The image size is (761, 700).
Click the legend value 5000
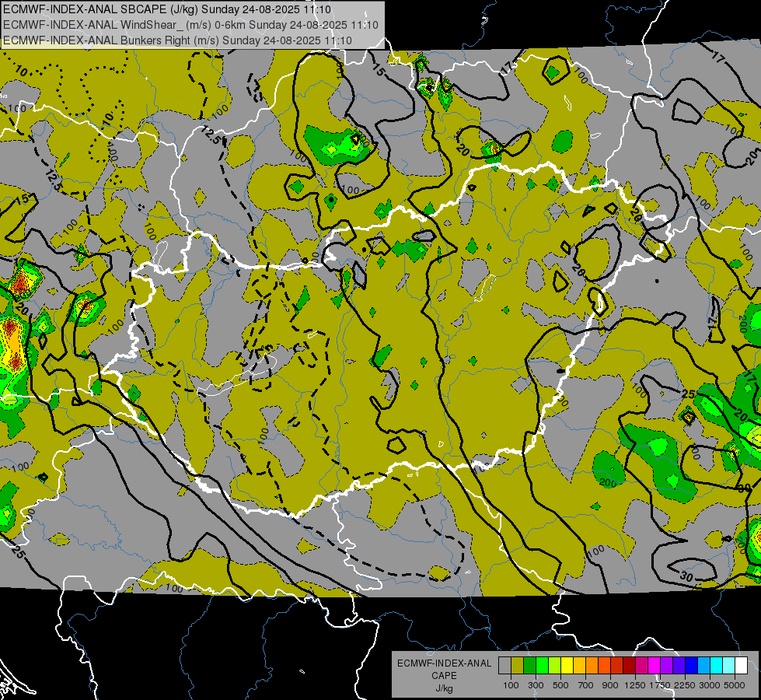click(735, 685)
